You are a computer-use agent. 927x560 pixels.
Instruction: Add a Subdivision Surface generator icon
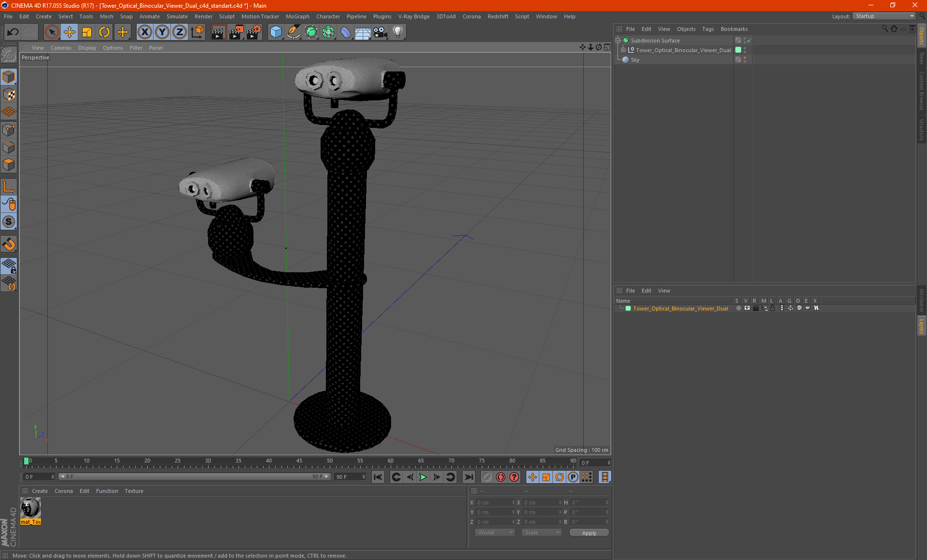coord(311,32)
